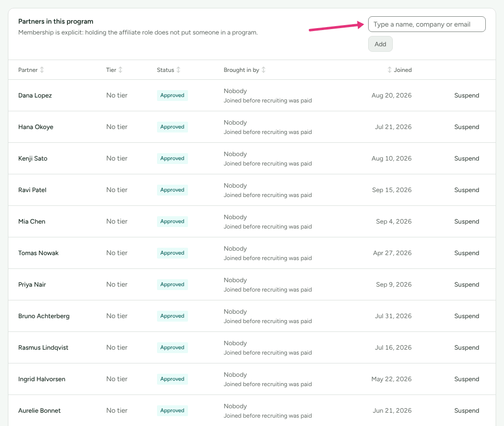Click the Jul 16, 2026 joined date
This screenshot has width=504, height=426.
pyautogui.click(x=393, y=348)
